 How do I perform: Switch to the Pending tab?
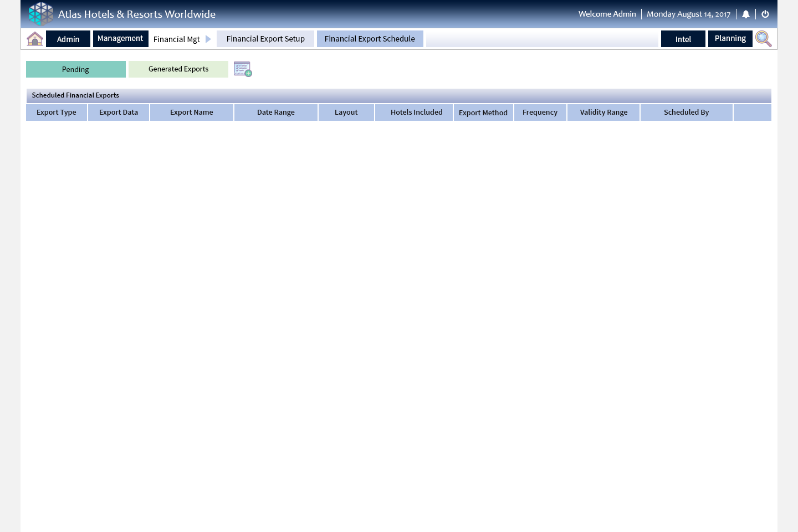coord(75,69)
